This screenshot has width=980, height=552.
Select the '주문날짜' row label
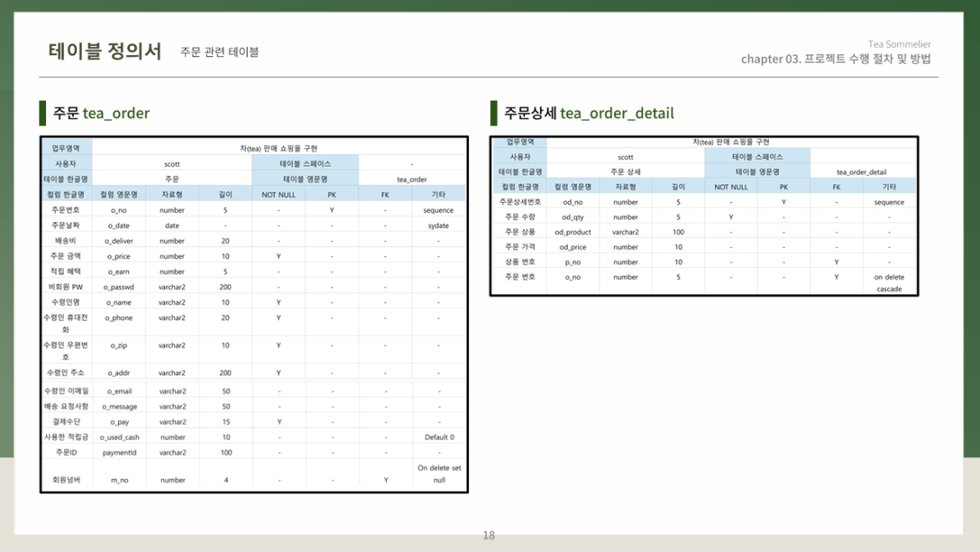[65, 225]
